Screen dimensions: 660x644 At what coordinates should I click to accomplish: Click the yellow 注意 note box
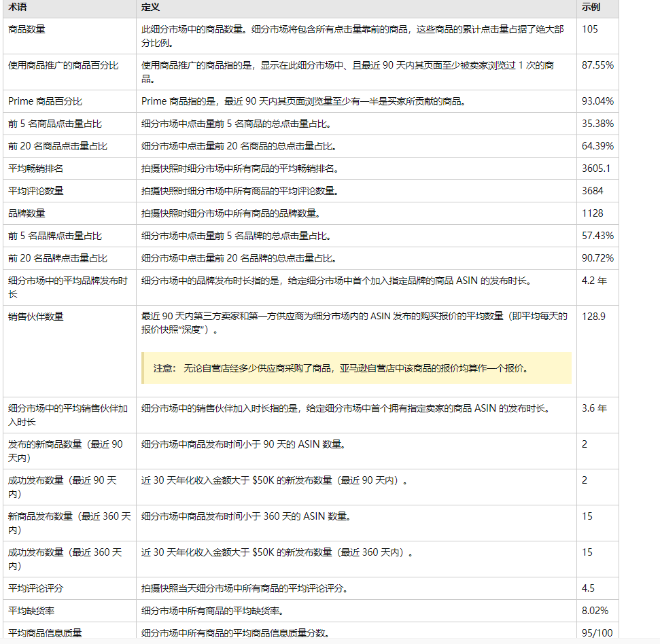[357, 365]
